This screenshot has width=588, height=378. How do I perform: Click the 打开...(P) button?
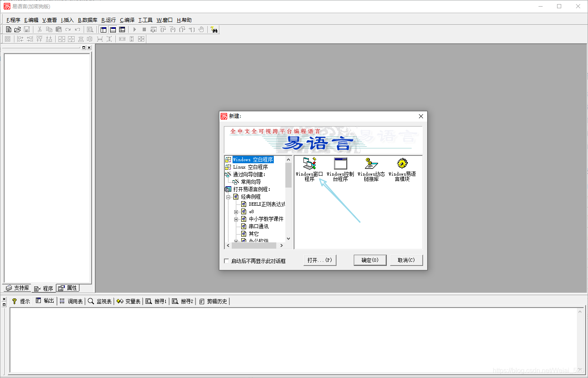tap(320, 260)
